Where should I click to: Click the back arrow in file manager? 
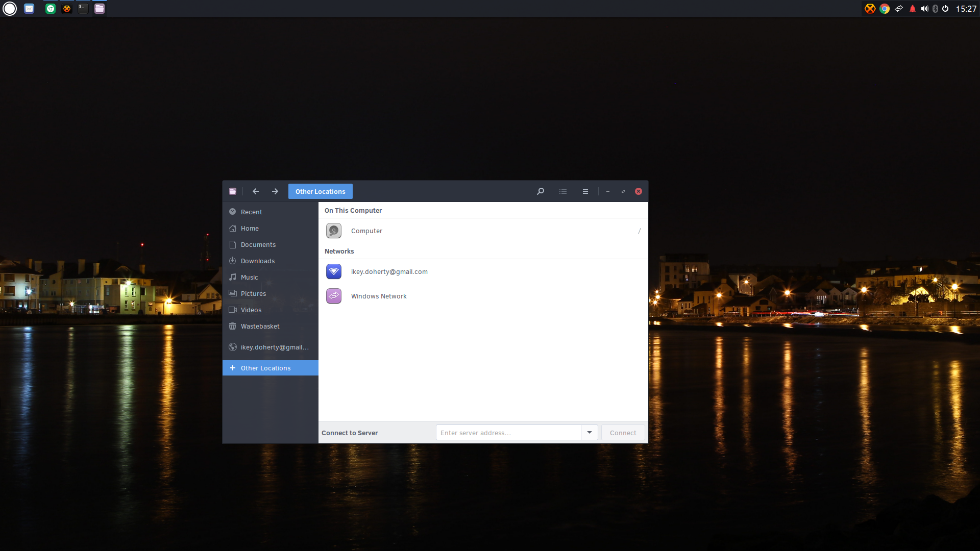pyautogui.click(x=256, y=191)
